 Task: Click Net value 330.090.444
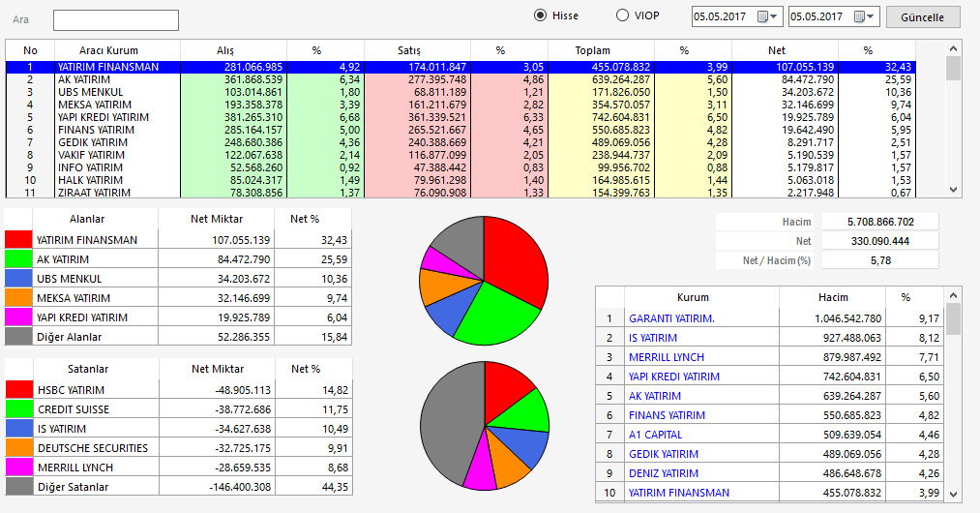pos(880,241)
